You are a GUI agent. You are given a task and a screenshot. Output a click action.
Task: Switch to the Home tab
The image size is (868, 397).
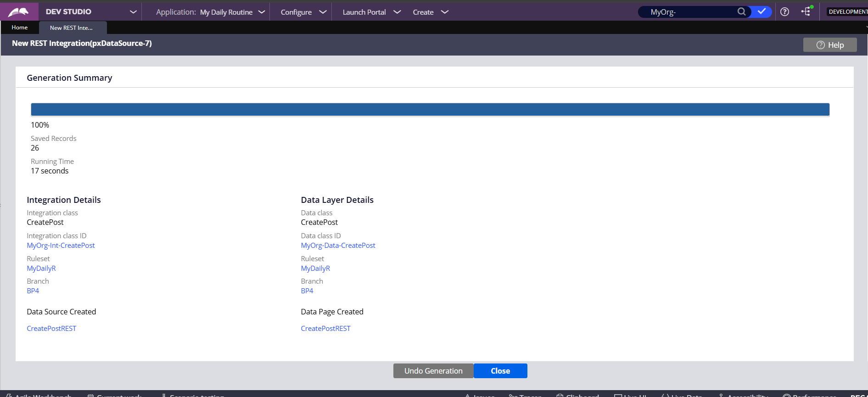click(20, 28)
